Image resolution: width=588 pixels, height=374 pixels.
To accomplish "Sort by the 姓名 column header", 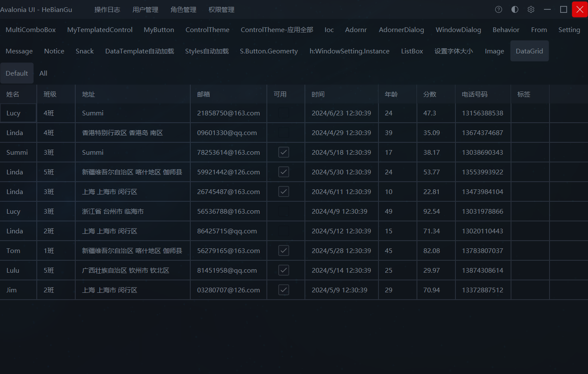I will pyautogui.click(x=18, y=94).
